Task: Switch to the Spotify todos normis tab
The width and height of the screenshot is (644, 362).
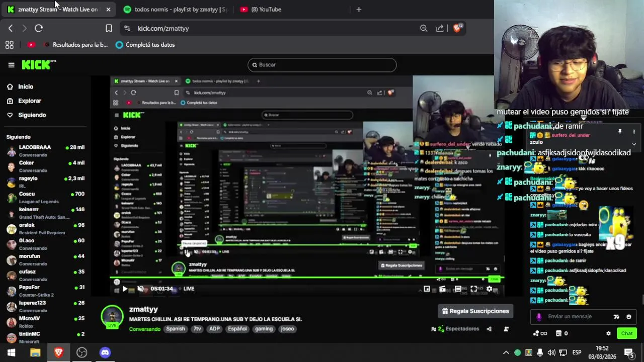Action: click(176, 10)
